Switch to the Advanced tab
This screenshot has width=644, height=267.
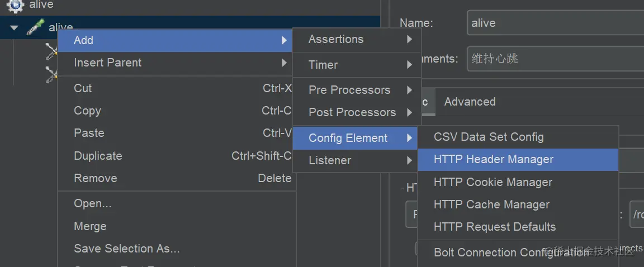(470, 102)
